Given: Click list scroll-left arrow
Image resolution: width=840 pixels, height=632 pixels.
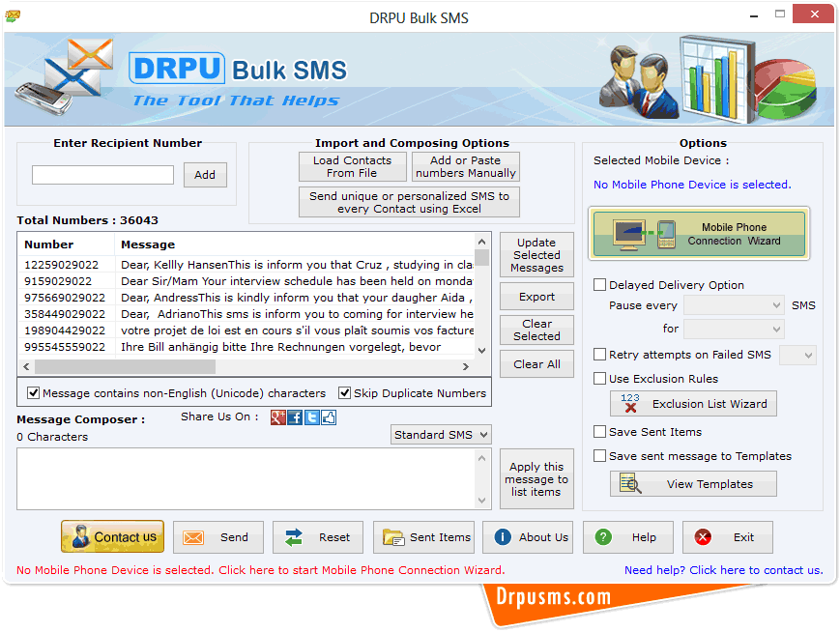Looking at the screenshot, I should click(26, 366).
